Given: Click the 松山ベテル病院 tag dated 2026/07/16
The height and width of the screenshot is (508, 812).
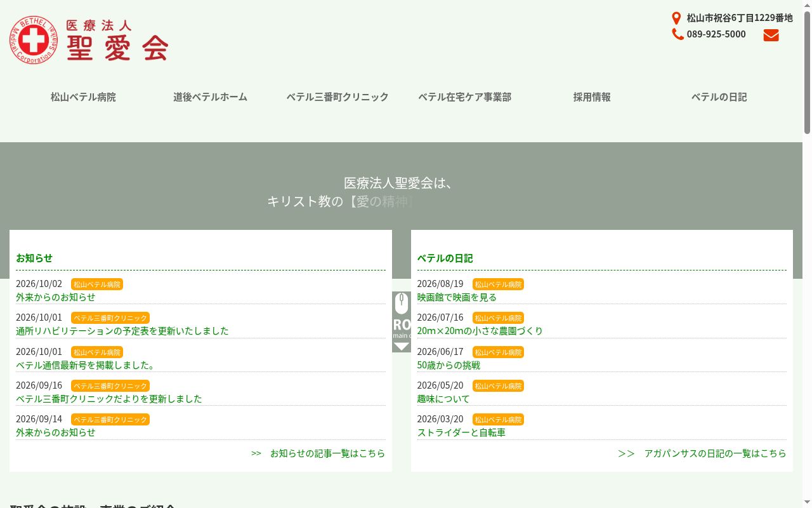Looking at the screenshot, I should tap(498, 318).
